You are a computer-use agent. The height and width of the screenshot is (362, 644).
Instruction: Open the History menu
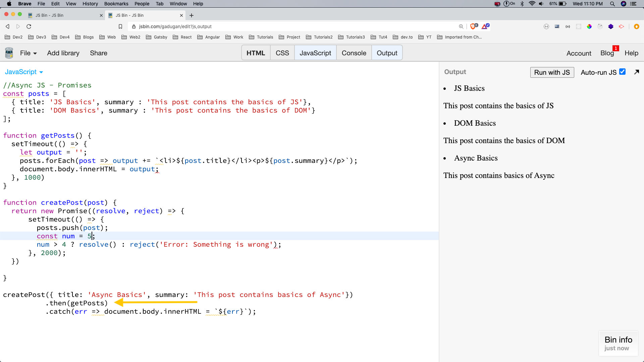[90, 4]
